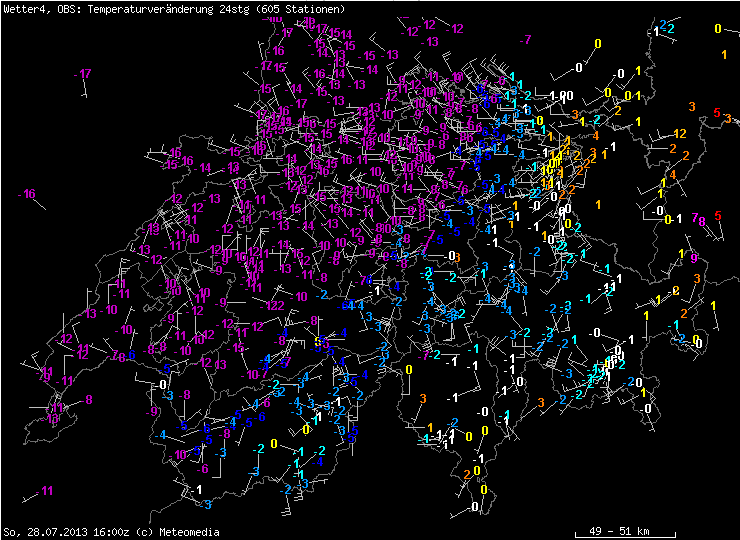The width and height of the screenshot is (740, 540).
Task: Select the magenta '9' station near the eastern edge
Action: point(694,257)
